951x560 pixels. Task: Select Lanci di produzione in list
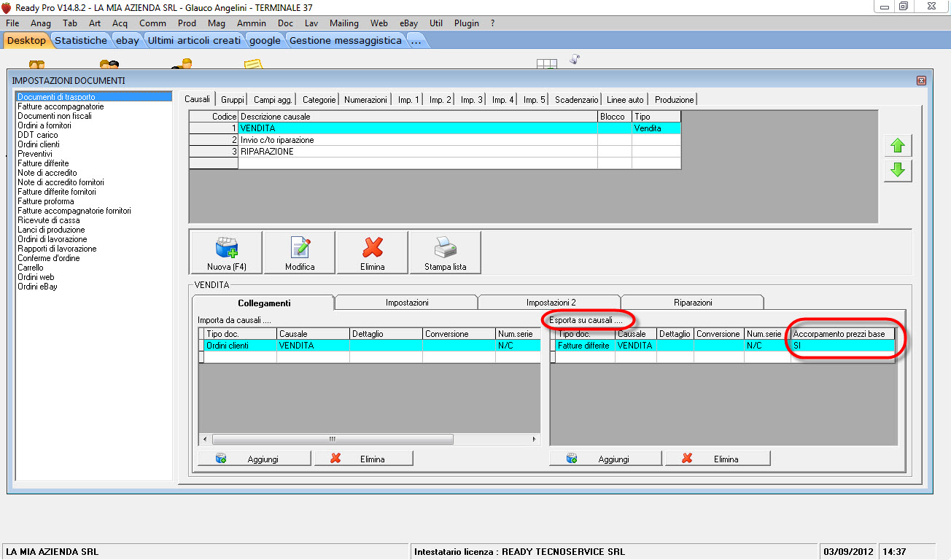(53, 230)
